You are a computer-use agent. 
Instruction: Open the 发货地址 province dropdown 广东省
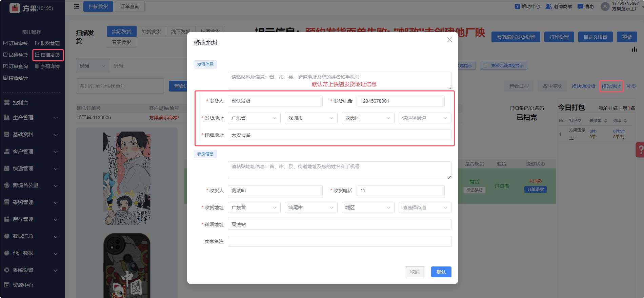tap(254, 118)
